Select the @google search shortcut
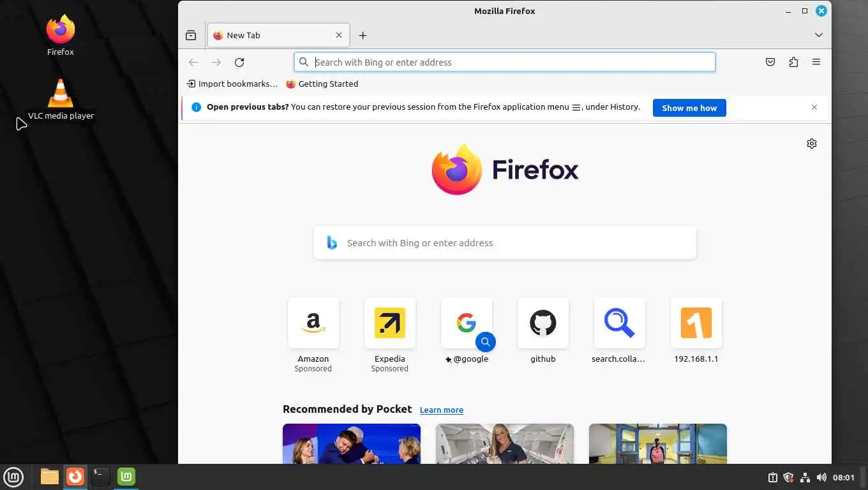The height and width of the screenshot is (490, 868). (467, 330)
